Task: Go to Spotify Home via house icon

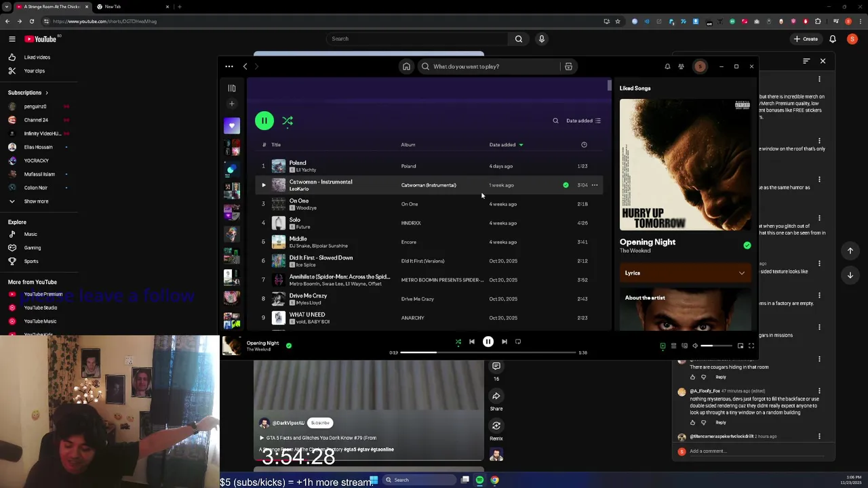Action: click(x=406, y=66)
